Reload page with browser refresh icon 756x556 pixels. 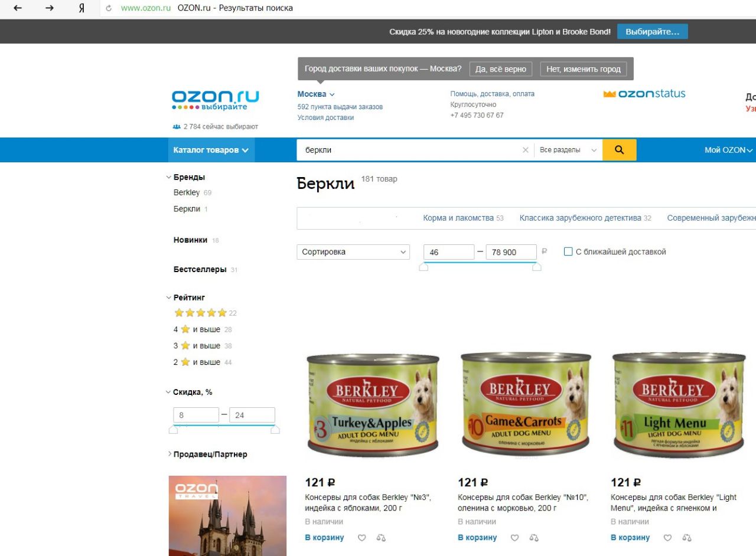109,8
